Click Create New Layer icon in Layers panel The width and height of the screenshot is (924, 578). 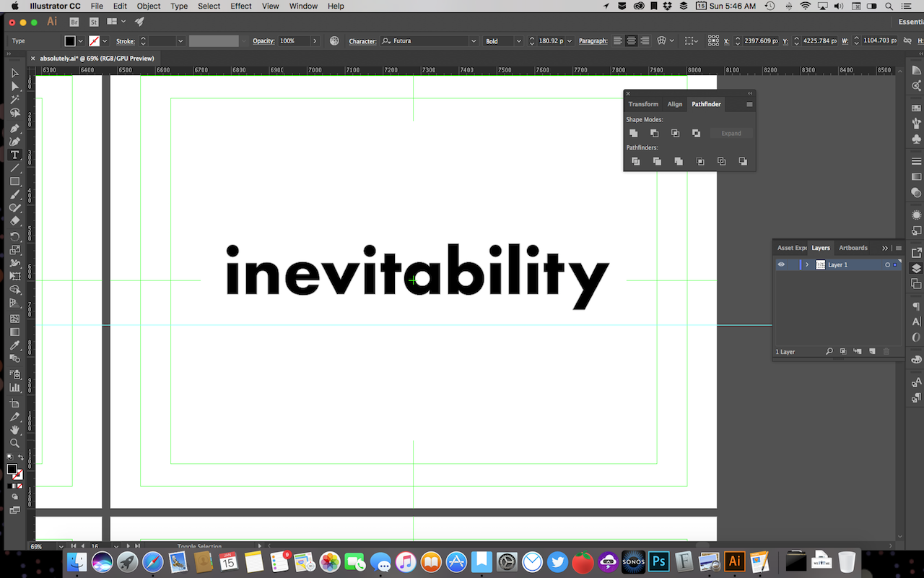point(872,351)
